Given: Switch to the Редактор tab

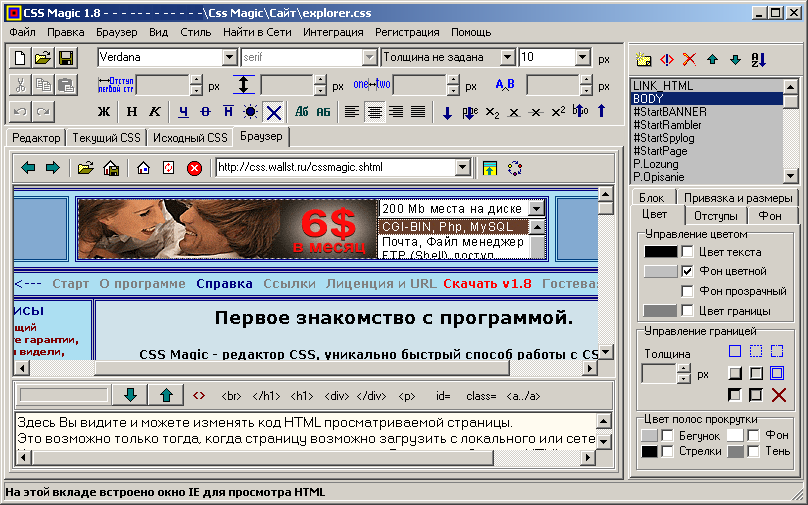Looking at the screenshot, I should 36,138.
